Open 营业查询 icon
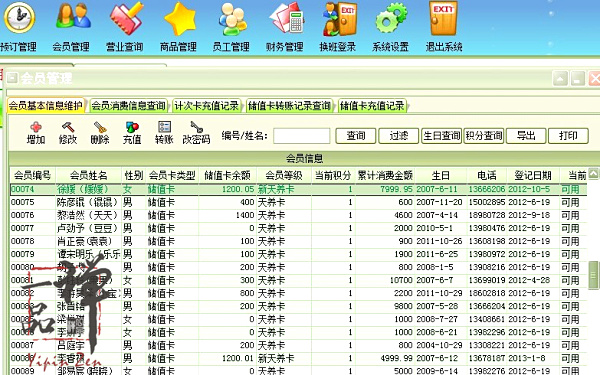This screenshot has height=375, width=600. [x=126, y=18]
